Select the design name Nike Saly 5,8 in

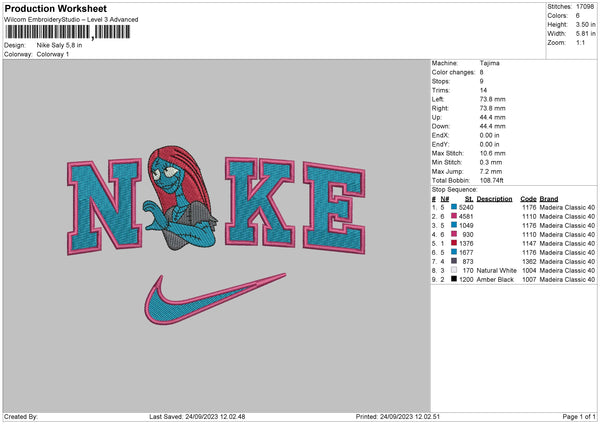pos(59,45)
